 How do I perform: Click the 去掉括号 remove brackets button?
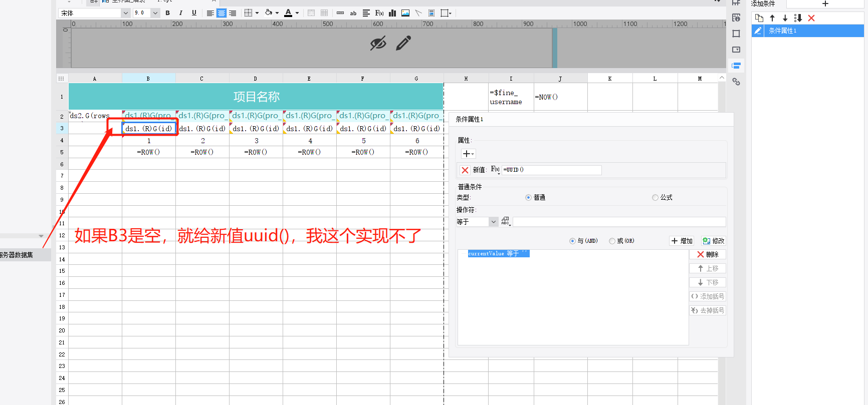coord(708,310)
